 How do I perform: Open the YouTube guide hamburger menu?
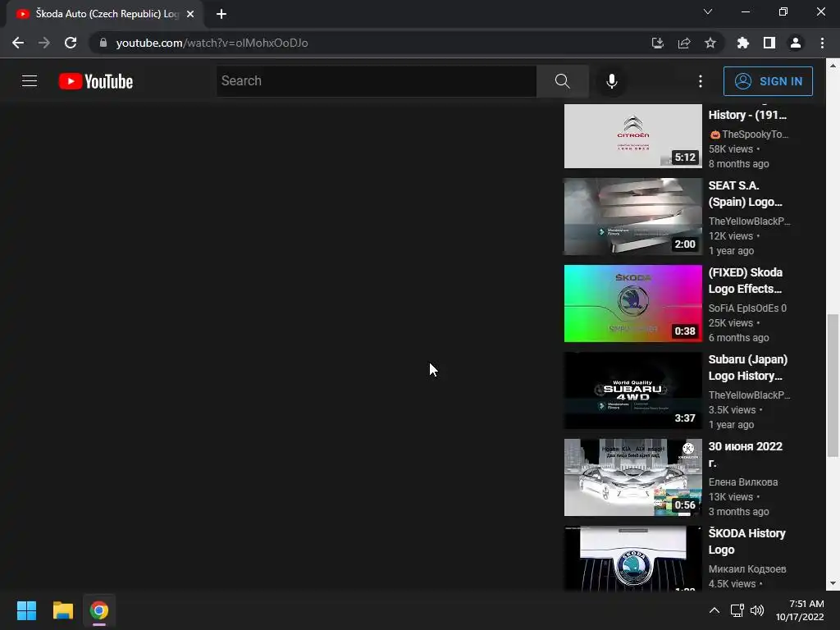coord(30,81)
